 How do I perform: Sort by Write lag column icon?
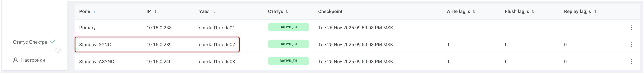[474, 12]
